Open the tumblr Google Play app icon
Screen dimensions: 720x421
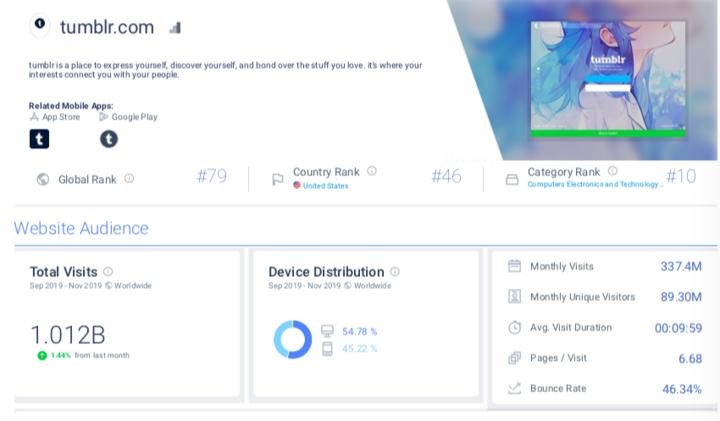click(109, 139)
